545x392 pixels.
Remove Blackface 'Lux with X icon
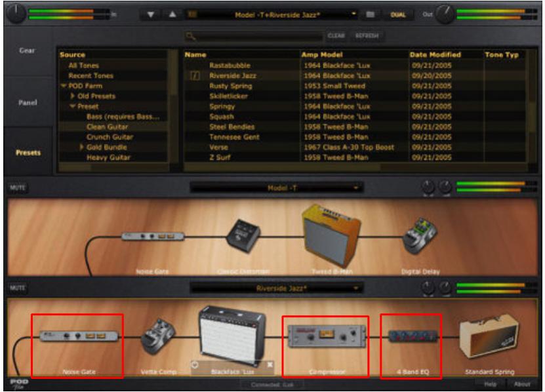pos(270,364)
